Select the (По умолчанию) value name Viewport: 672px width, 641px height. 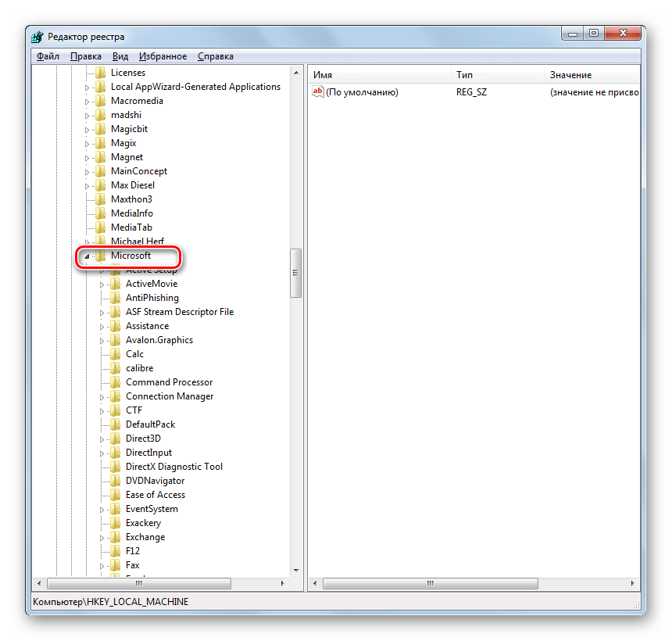pyautogui.click(x=362, y=92)
